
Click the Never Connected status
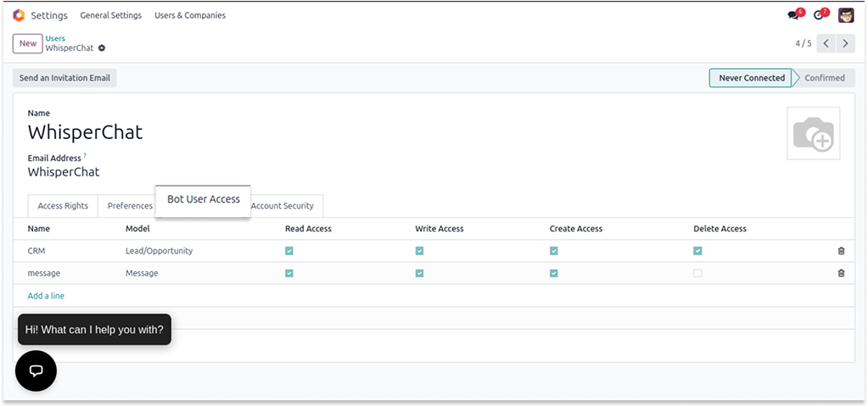752,78
